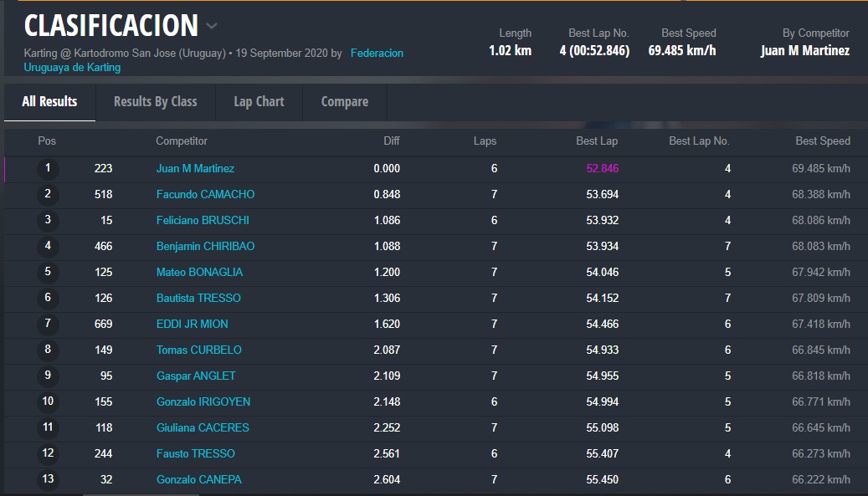Sort by the Best Lap column header
The height and width of the screenshot is (496, 868).
596,141
